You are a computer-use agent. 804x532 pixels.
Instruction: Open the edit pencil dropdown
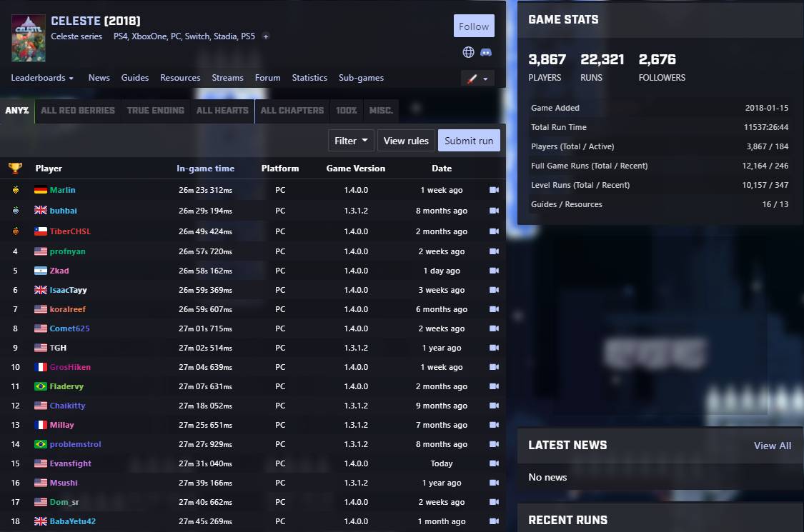[x=477, y=79]
